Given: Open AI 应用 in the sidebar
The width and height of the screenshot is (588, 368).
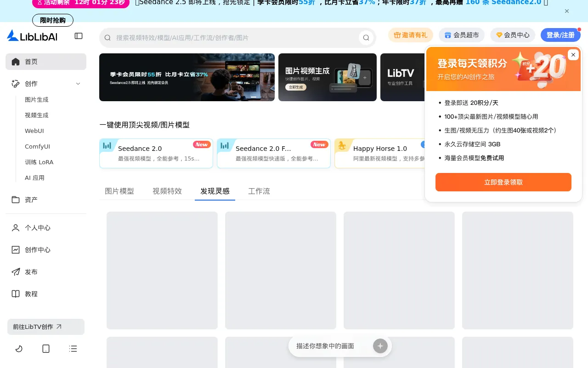Looking at the screenshot, I should tap(34, 178).
